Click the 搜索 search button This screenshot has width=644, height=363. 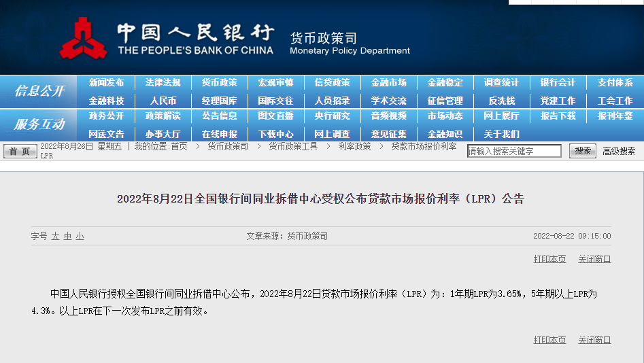[582, 151]
